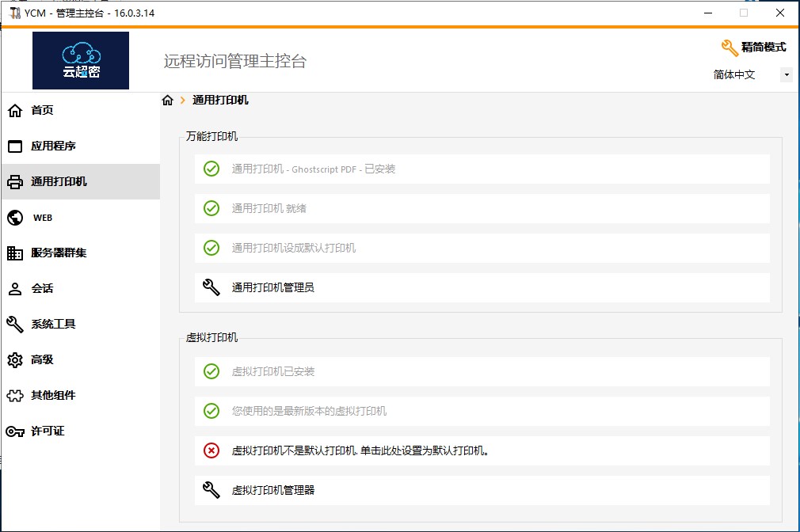Open the 高级 settings section
Image resolution: width=800 pixels, height=532 pixels.
(81, 360)
